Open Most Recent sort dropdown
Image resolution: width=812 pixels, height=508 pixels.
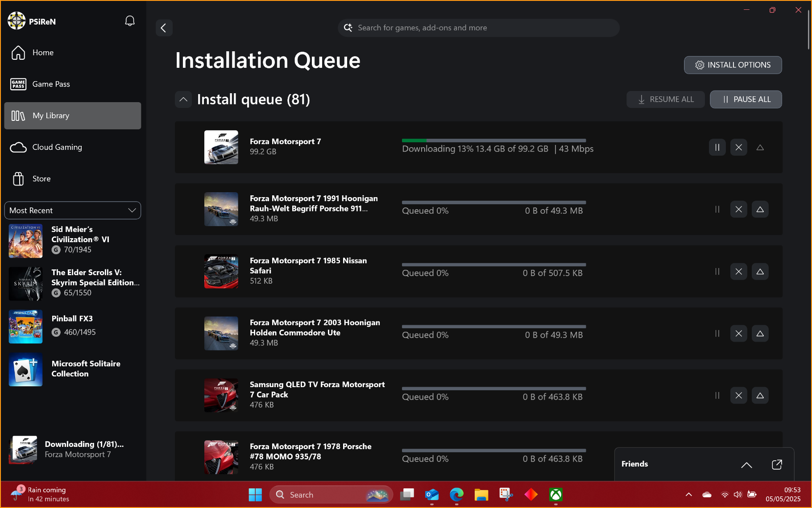(x=73, y=211)
